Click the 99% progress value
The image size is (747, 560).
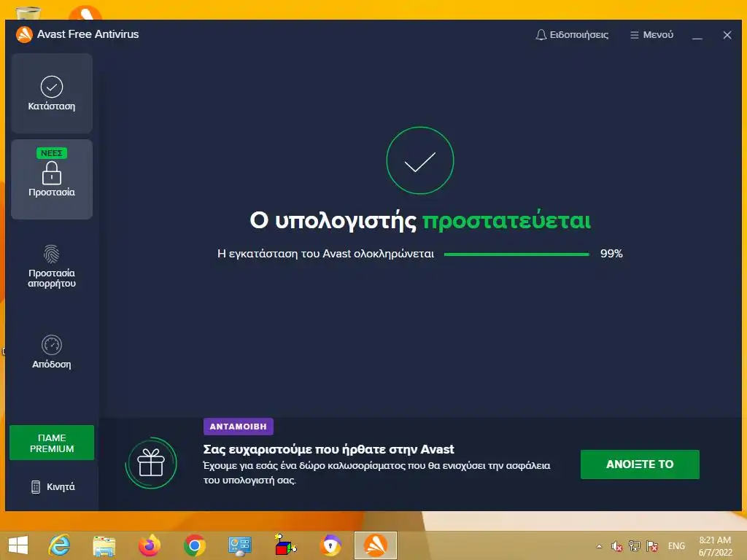point(611,254)
